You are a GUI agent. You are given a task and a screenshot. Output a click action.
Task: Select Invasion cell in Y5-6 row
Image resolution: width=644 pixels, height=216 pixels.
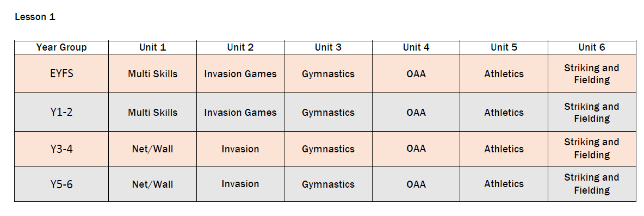(x=240, y=184)
